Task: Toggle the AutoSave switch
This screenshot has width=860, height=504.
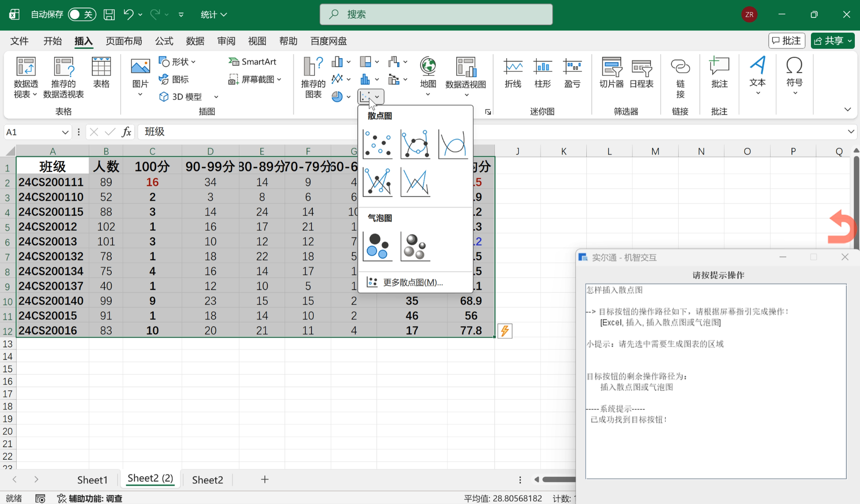Action: click(x=82, y=14)
